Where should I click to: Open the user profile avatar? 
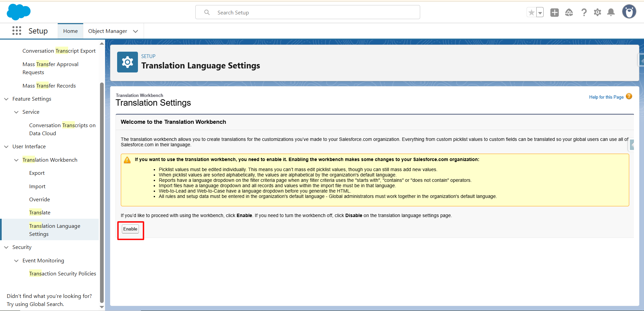629,12
